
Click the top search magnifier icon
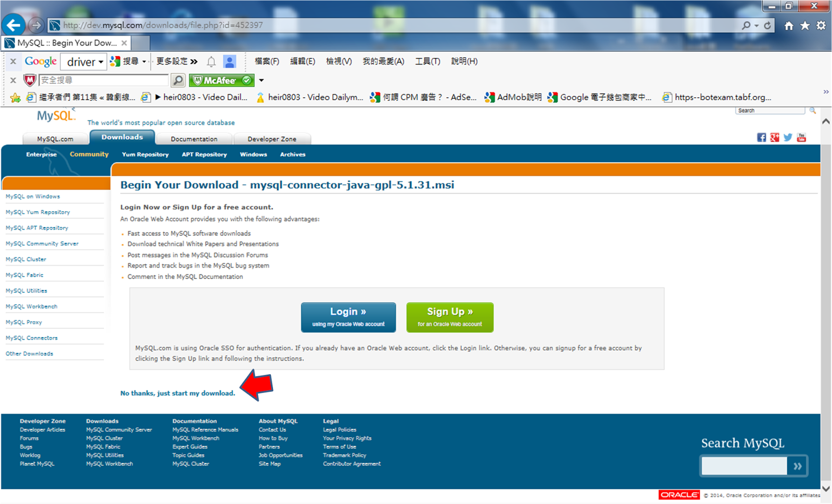click(812, 111)
